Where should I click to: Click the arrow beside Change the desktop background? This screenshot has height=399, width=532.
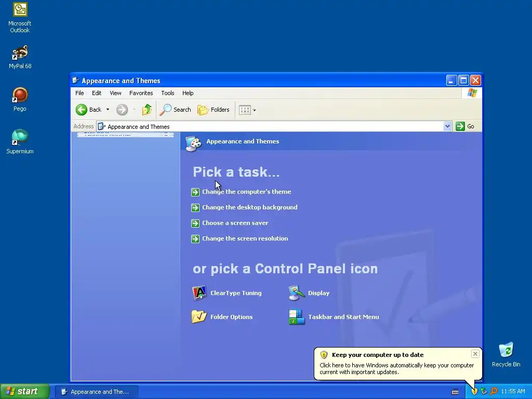click(x=195, y=208)
